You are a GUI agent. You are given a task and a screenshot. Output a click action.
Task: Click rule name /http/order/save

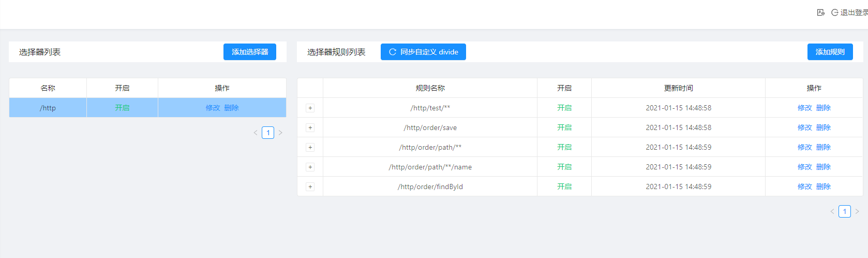click(430, 127)
